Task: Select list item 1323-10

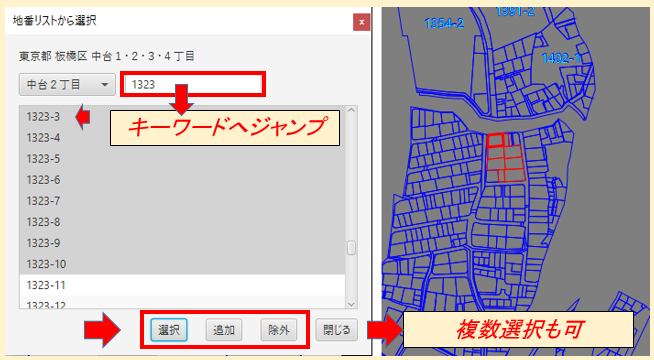Action: (x=182, y=264)
